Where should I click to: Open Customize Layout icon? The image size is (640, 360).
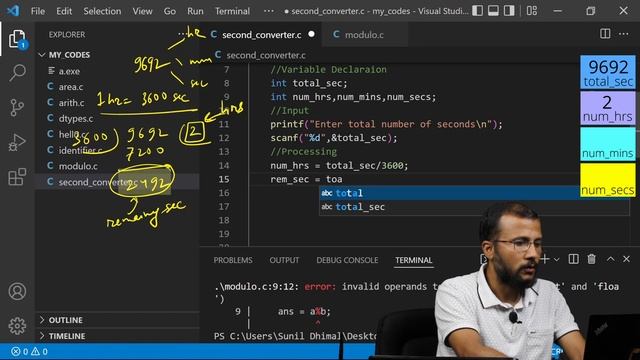[x=531, y=11]
